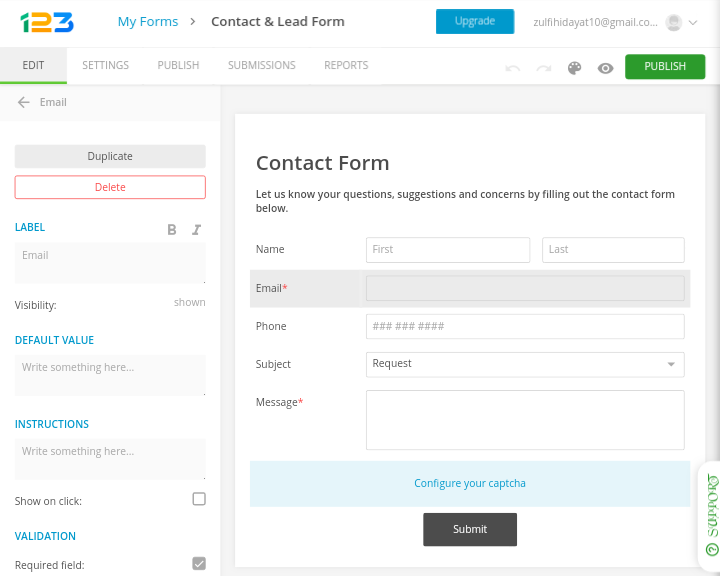720x576 pixels.
Task: Click the Message text area
Action: 525,420
